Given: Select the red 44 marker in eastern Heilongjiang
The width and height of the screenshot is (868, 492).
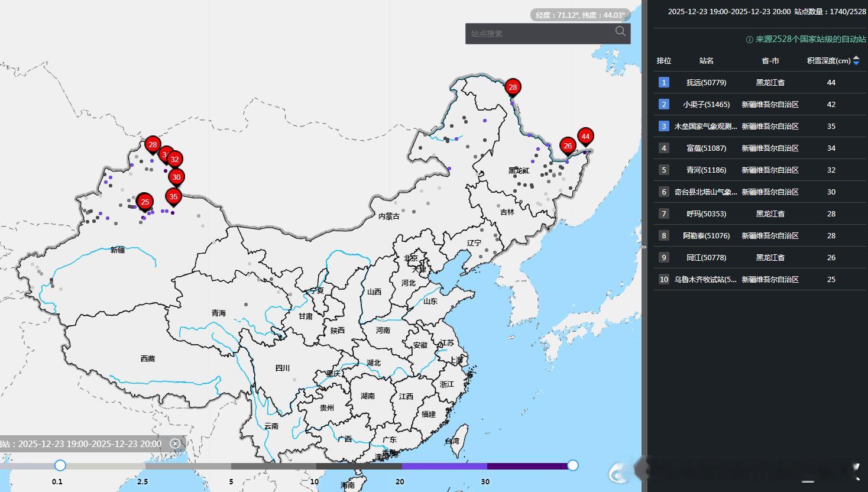Looking at the screenshot, I should pos(585,138).
